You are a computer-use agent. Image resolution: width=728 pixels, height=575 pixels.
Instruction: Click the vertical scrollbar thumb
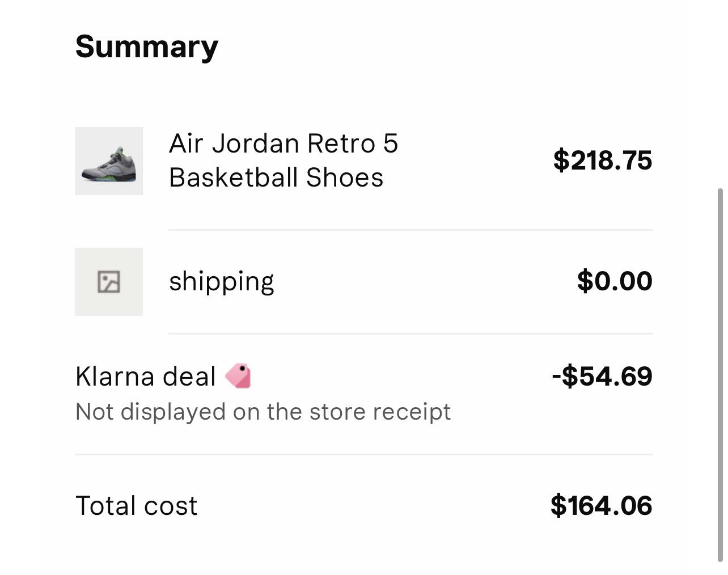(721, 374)
